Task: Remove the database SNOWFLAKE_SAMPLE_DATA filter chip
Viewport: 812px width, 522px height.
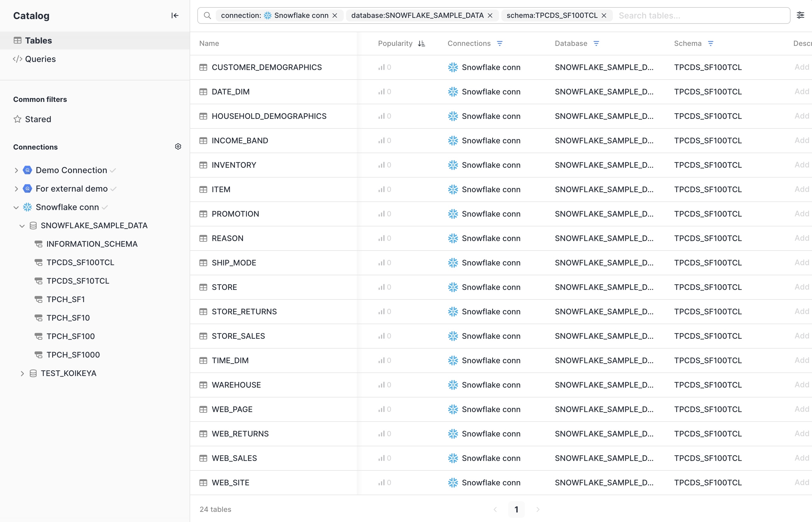Action: [x=490, y=15]
